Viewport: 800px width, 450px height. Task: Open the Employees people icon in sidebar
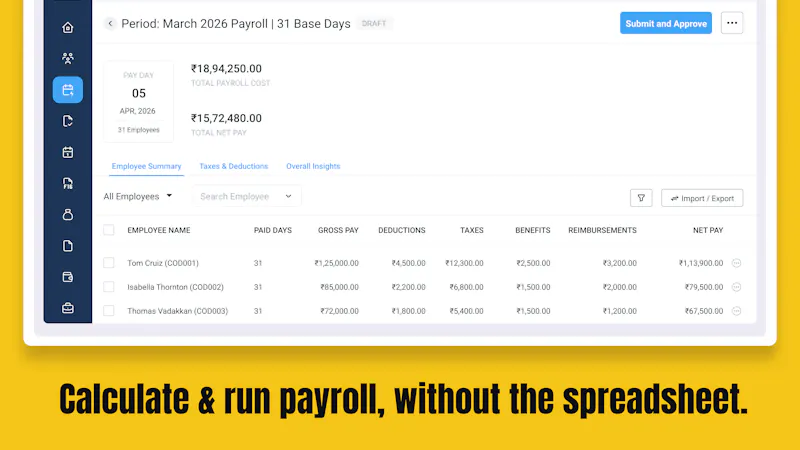(x=68, y=58)
